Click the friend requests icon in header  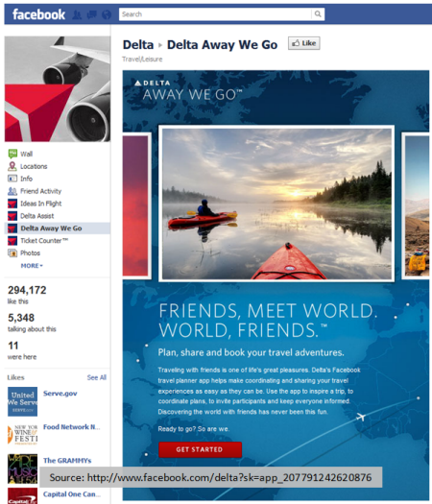(77, 14)
